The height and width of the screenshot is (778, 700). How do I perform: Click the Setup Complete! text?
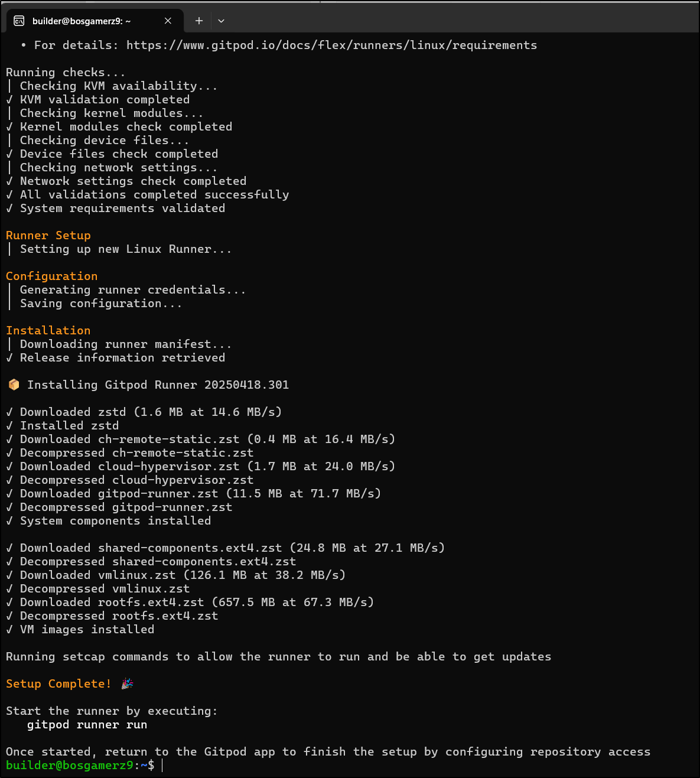[58, 684]
